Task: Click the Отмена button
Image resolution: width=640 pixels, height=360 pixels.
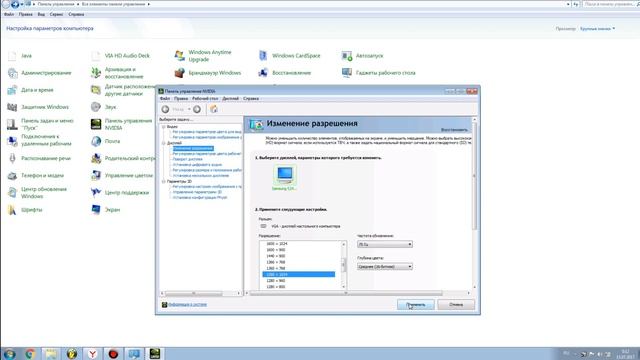Action: pyautogui.click(x=456, y=304)
